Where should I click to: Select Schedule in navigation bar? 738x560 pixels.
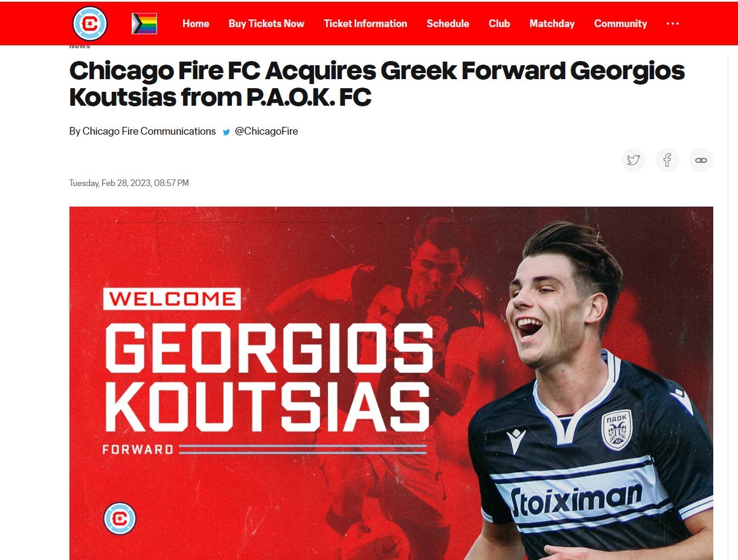click(x=448, y=24)
